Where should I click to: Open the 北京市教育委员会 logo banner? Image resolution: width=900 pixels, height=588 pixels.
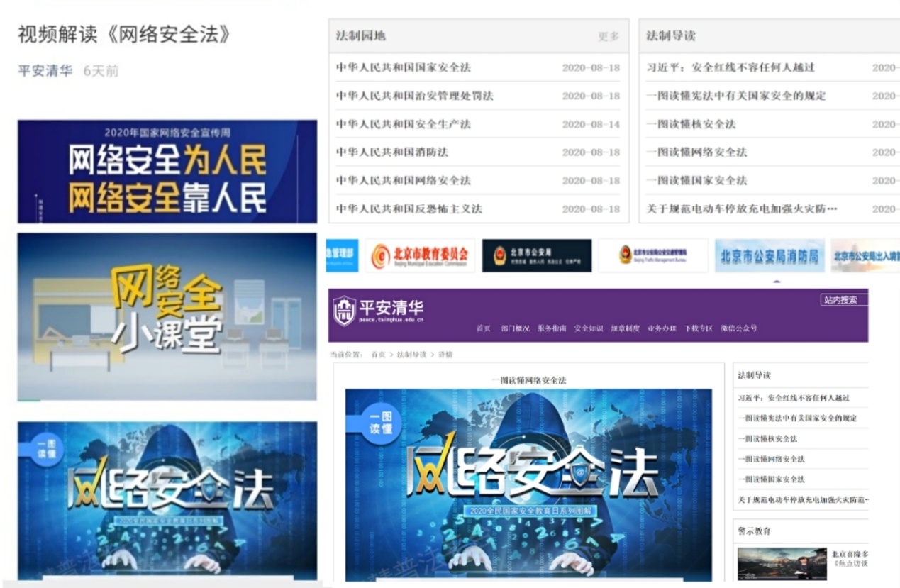(x=420, y=255)
